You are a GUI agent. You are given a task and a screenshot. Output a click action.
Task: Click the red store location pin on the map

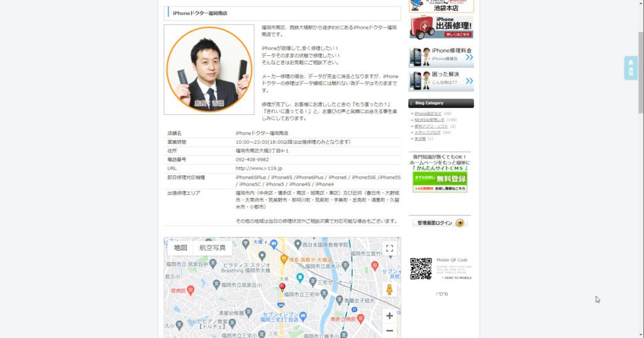coord(282,287)
